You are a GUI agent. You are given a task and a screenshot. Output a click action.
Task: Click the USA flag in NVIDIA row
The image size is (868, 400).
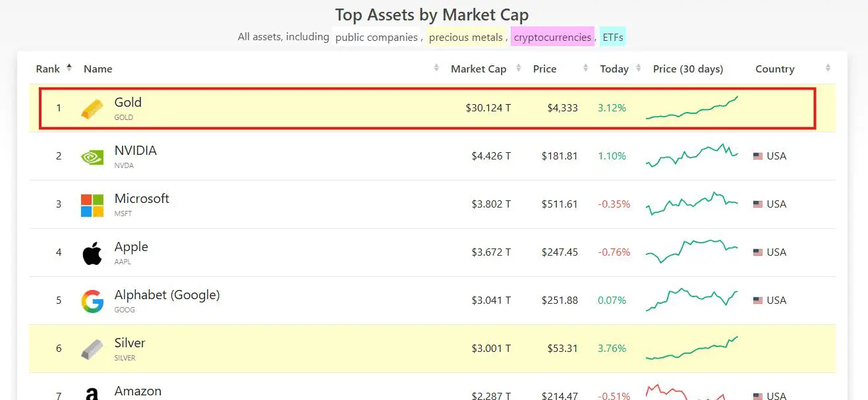[758, 156]
